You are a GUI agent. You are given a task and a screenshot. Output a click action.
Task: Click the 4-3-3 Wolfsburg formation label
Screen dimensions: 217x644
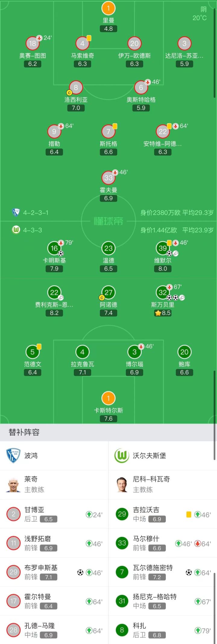click(x=33, y=230)
